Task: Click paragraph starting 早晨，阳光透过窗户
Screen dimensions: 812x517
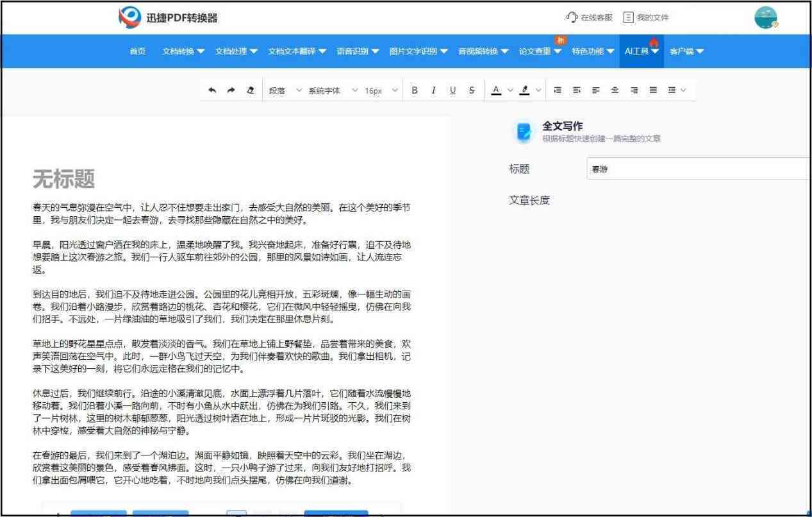Action: tap(222, 257)
